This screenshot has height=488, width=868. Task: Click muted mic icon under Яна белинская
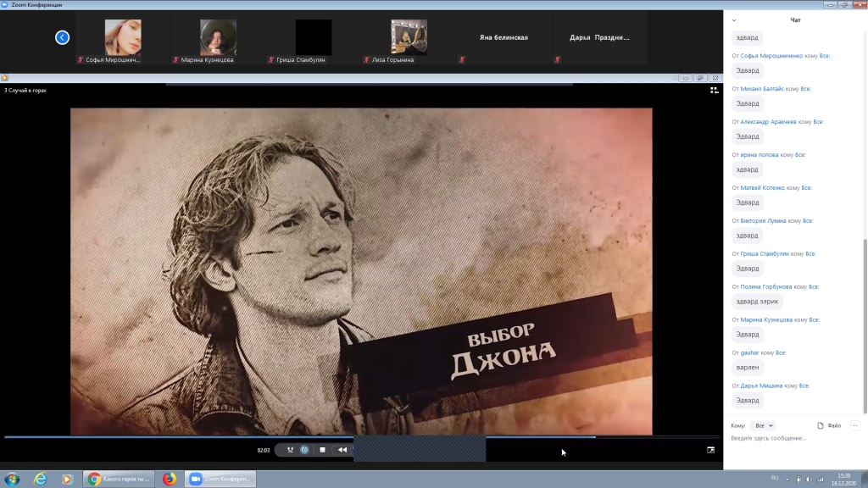tap(462, 60)
